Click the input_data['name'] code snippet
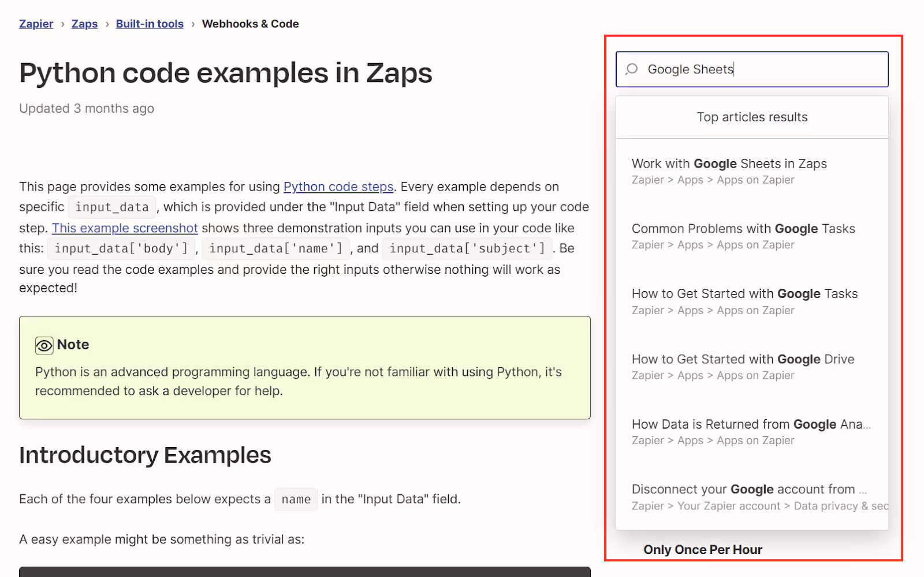The width and height of the screenshot is (924, 577). 276,248
